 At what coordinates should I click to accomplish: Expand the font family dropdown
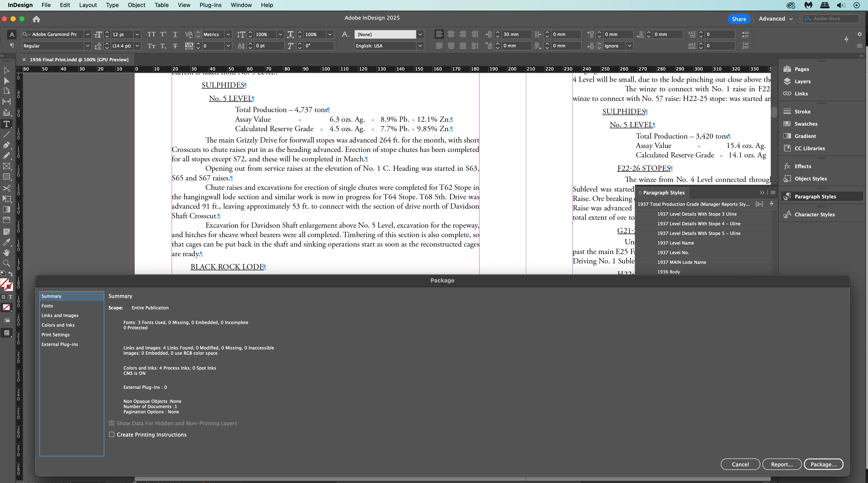pyautogui.click(x=88, y=34)
